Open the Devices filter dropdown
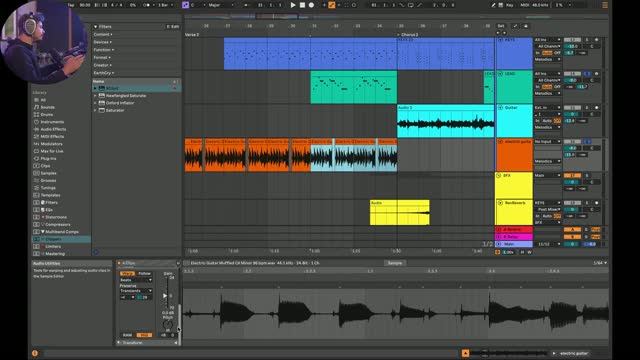 (102, 42)
